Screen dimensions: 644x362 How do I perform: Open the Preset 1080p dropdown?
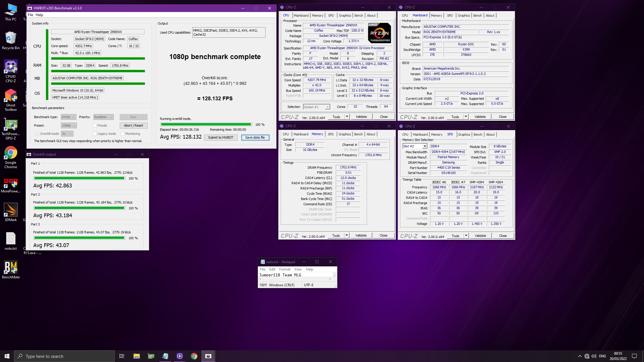69,125
